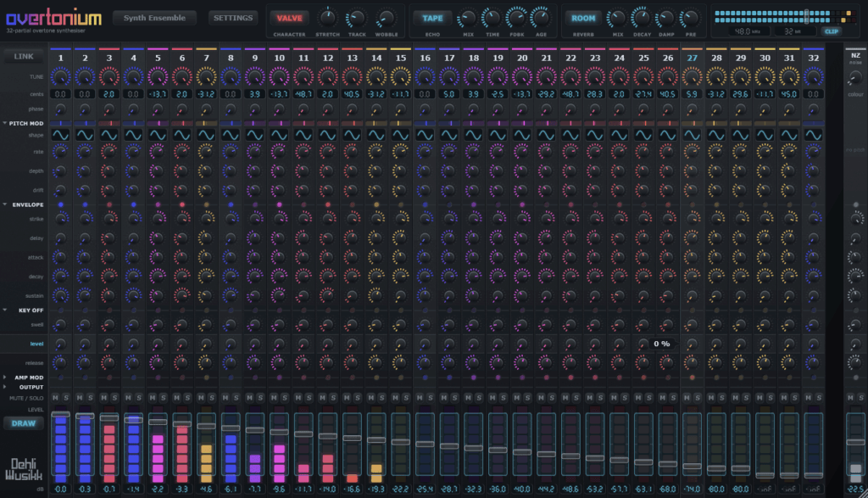
Task: Select partial number 9 header
Action: pos(254,58)
